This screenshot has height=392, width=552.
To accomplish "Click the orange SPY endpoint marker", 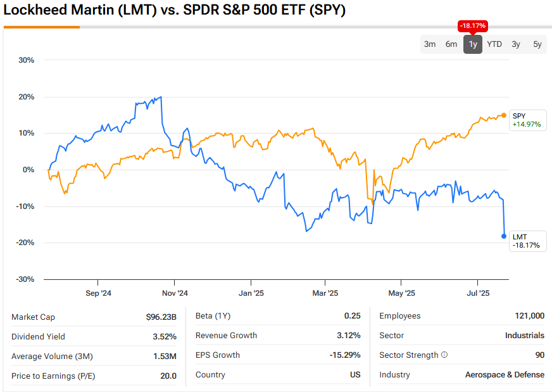I will tap(504, 115).
